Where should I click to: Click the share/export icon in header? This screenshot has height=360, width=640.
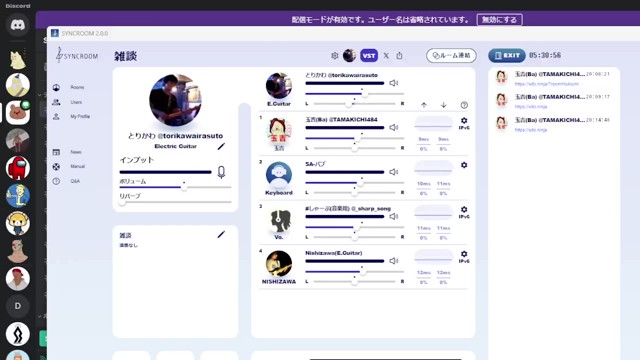399,56
